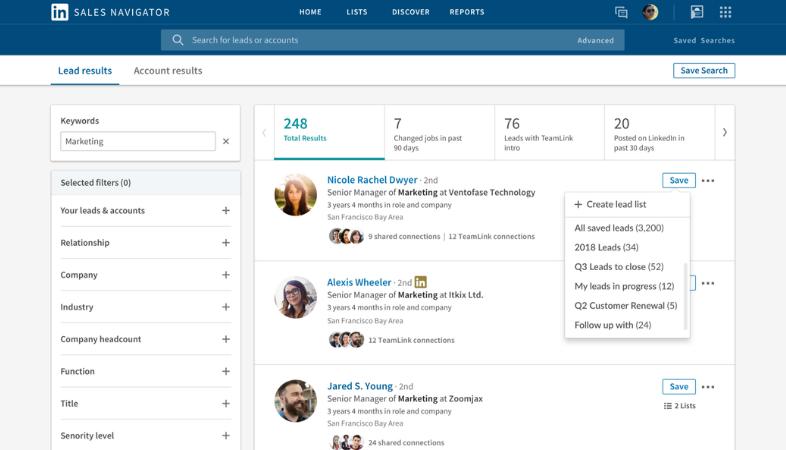Select Posted on LinkedIn in past 30 days
Viewport: 786px width, 450px height.
(x=660, y=132)
